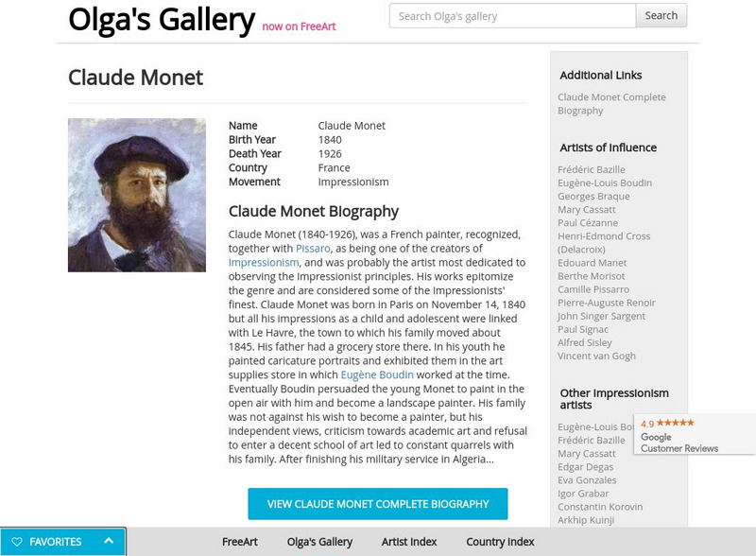The width and height of the screenshot is (756, 556).
Task: Follow the Impressionism link in biography text
Action: click(264, 263)
